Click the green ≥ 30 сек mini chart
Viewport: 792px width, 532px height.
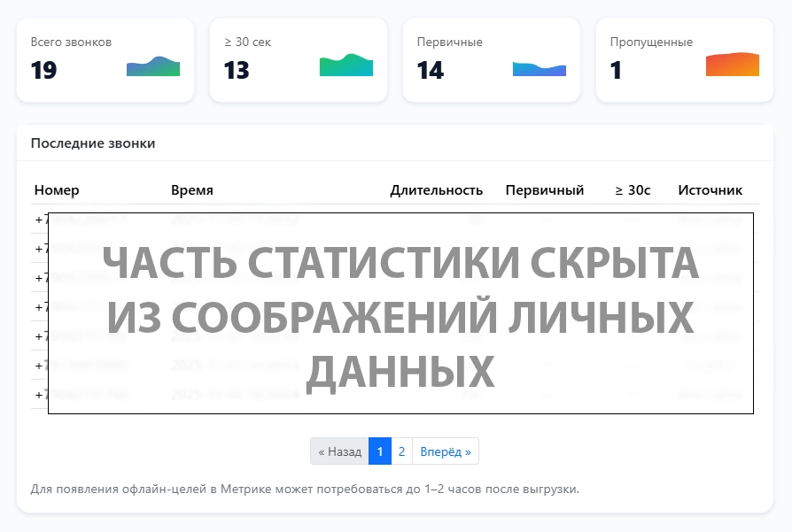[x=346, y=64]
